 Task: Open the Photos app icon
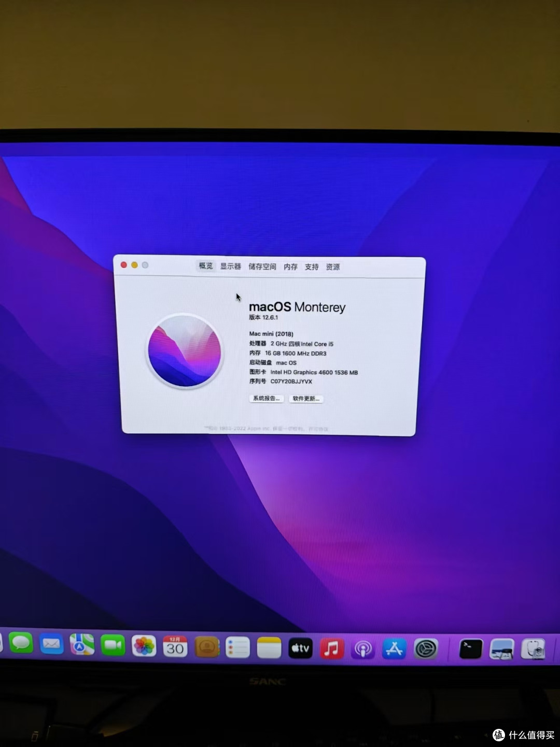coord(144,646)
